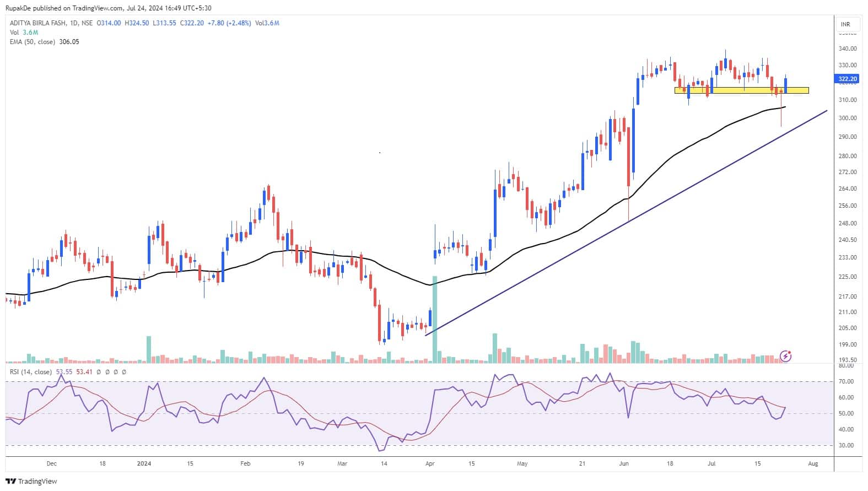Click the Jul date axis label

(711, 463)
